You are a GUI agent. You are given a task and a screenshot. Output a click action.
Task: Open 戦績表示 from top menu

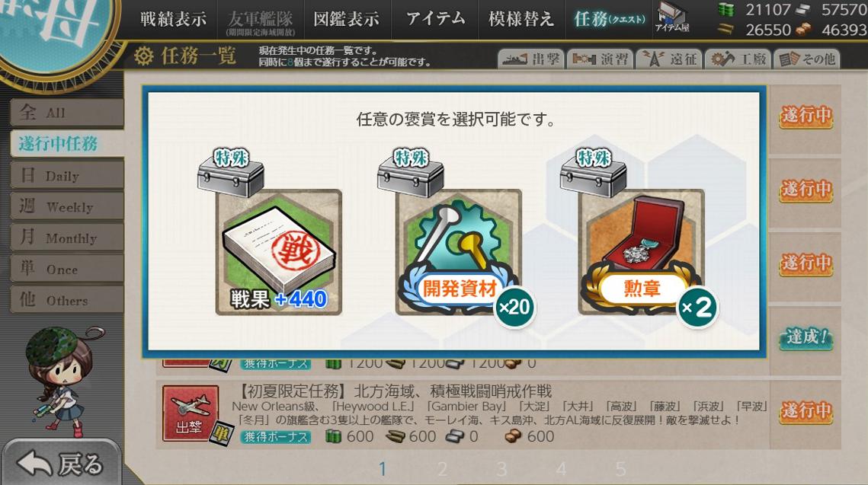(173, 19)
